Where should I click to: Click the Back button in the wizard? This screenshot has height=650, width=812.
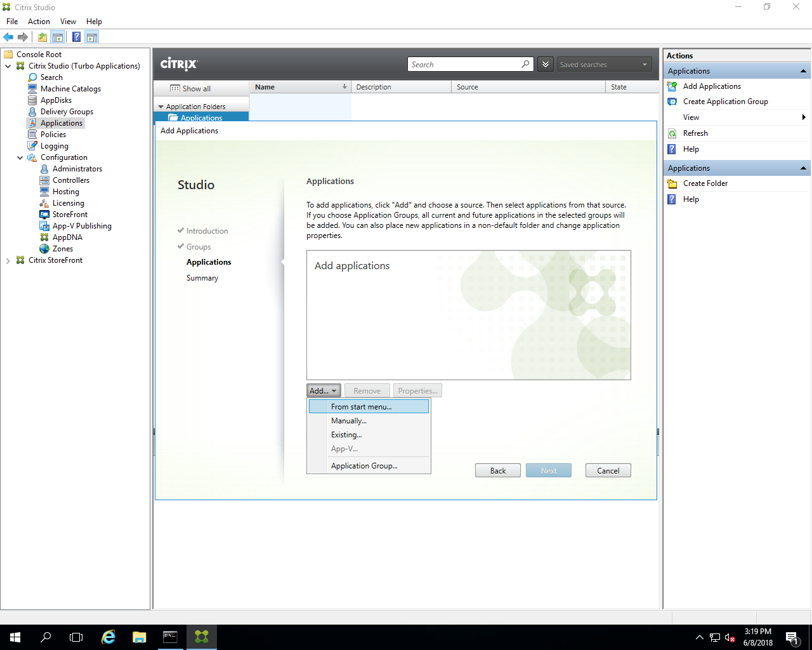(x=497, y=470)
